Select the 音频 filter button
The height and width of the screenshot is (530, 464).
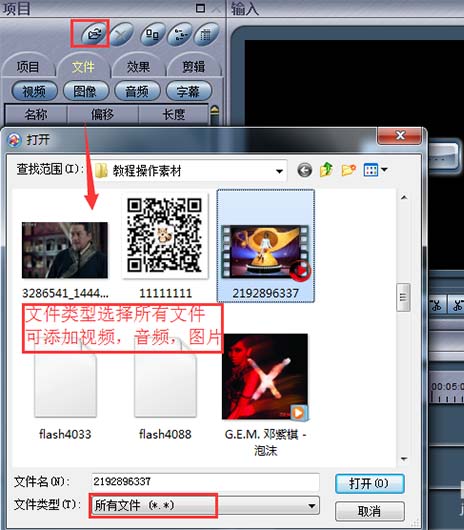(x=137, y=91)
